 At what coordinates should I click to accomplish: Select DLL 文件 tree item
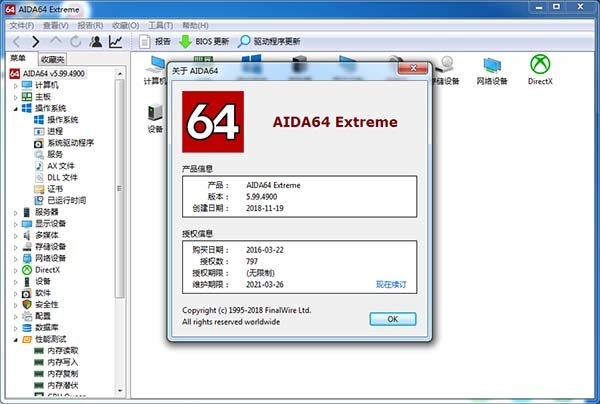coord(56,177)
